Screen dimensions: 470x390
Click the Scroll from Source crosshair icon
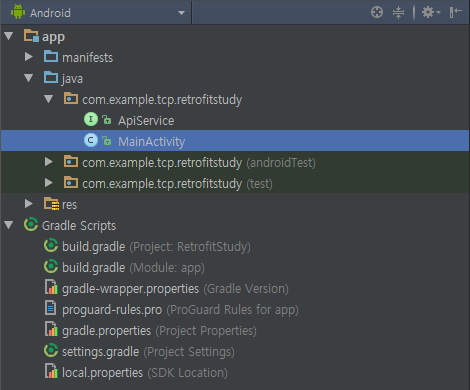coord(377,13)
